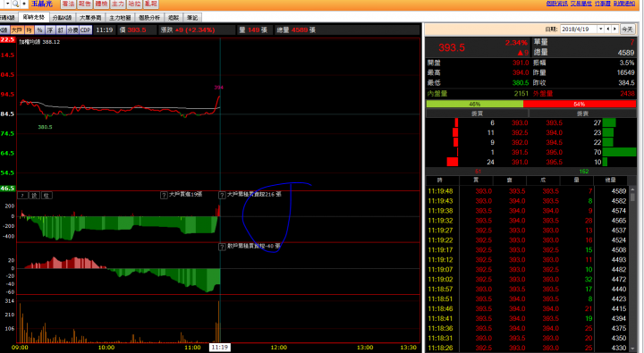Go to previous date with left arrow
This screenshot has width=644, height=353.
tap(608, 29)
